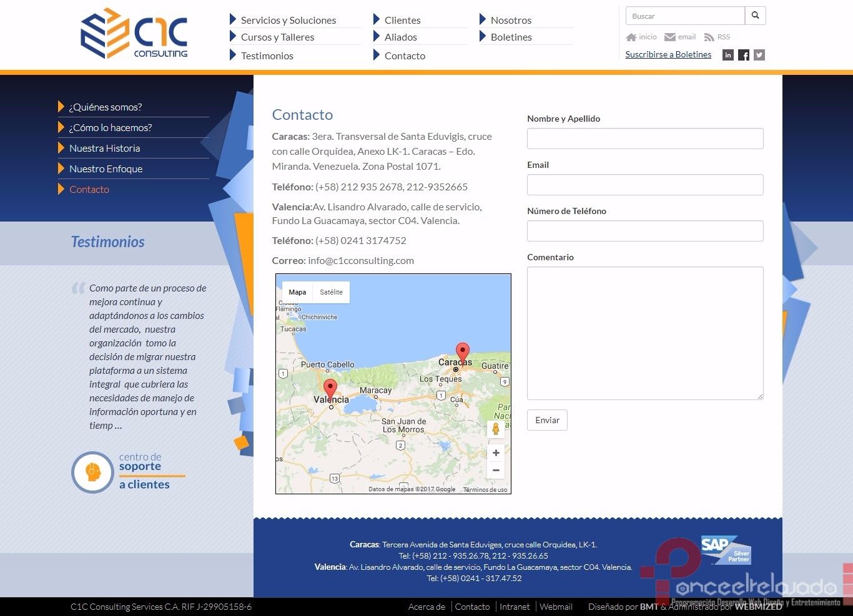Click Suscribirse a Boletines link

668,54
